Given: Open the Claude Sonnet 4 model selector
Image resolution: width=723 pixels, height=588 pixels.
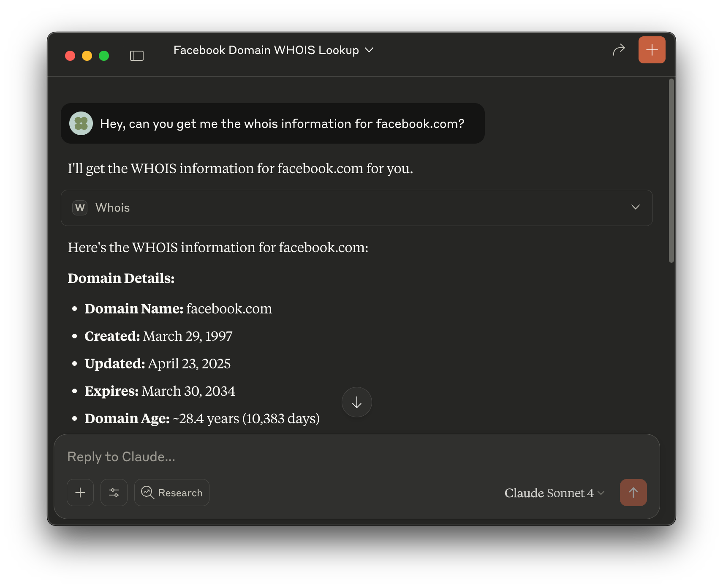Looking at the screenshot, I should 554,493.
